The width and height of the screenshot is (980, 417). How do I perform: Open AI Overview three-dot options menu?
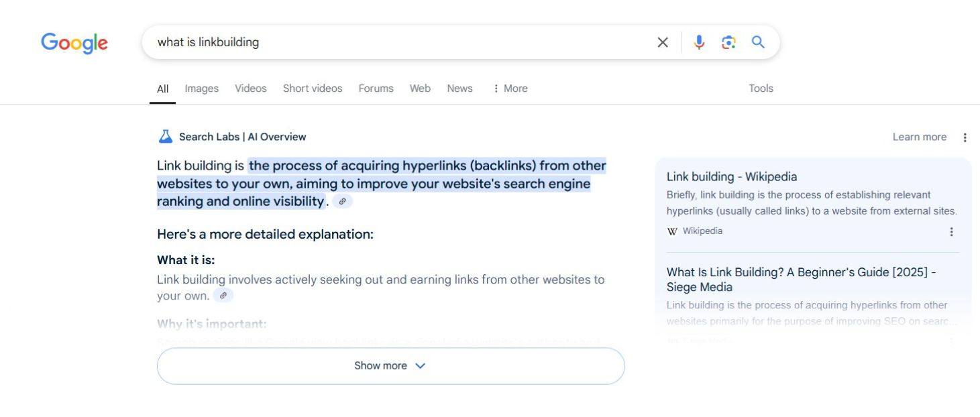coord(965,137)
